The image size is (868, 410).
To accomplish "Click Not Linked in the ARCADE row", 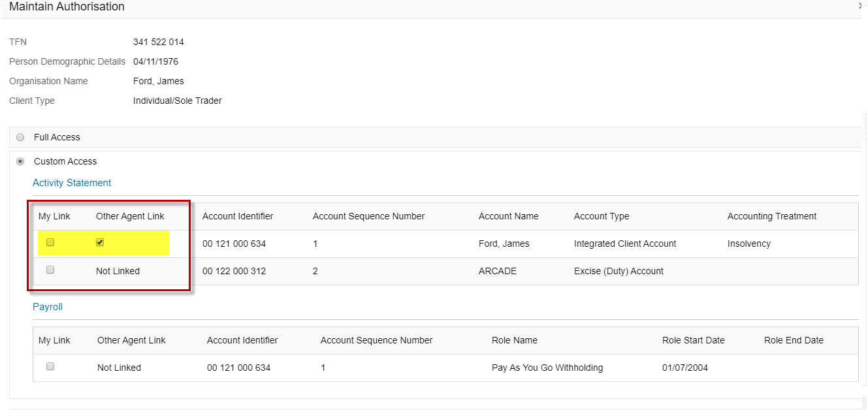I will [x=118, y=271].
